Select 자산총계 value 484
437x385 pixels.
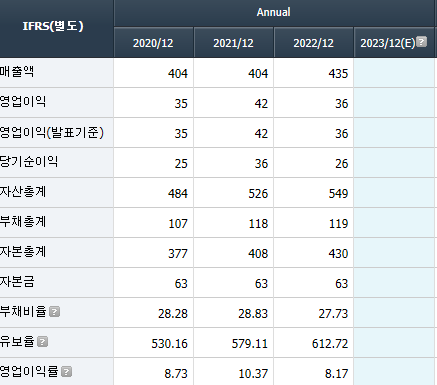(x=178, y=194)
